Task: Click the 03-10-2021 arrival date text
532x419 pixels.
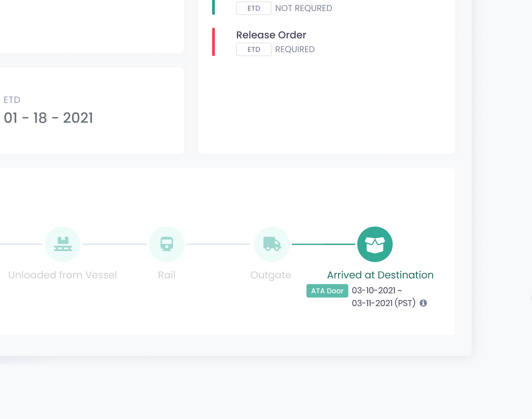Action: (373, 290)
